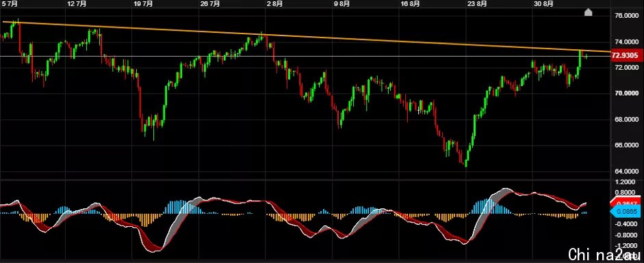644x263 pixels.
Task: Click the "2 8月" date label
Action: pyautogui.click(x=274, y=3)
